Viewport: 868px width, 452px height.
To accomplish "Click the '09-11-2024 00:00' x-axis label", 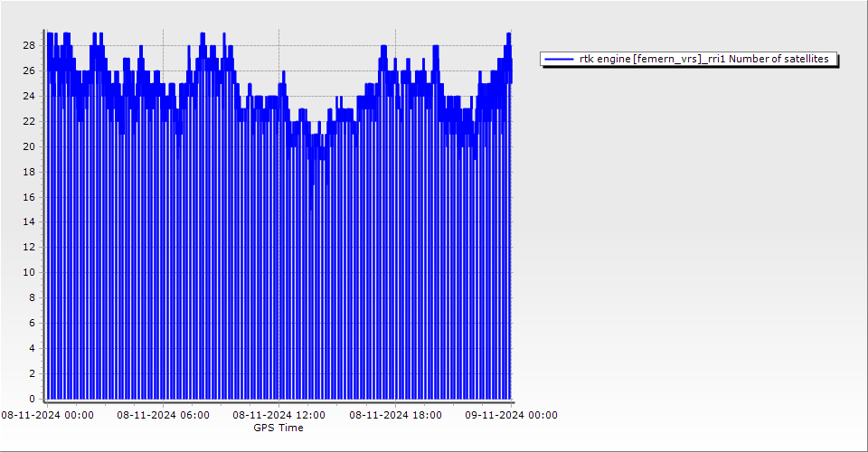I will (511, 415).
